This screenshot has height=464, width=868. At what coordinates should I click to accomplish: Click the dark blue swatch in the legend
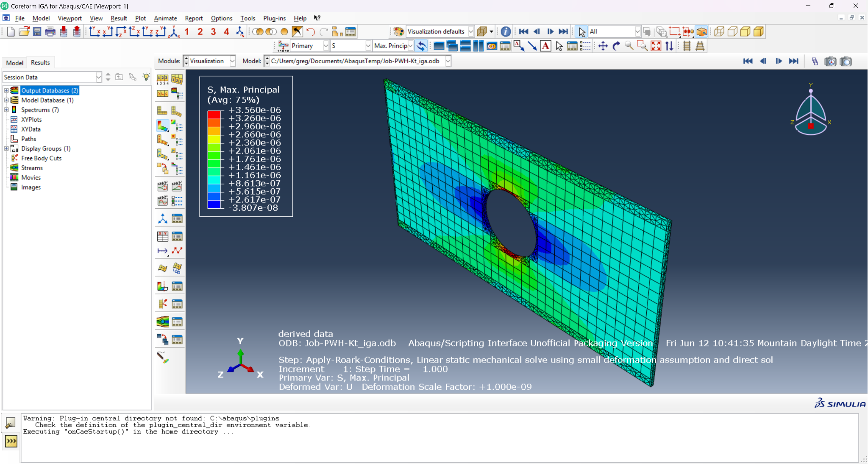214,204
